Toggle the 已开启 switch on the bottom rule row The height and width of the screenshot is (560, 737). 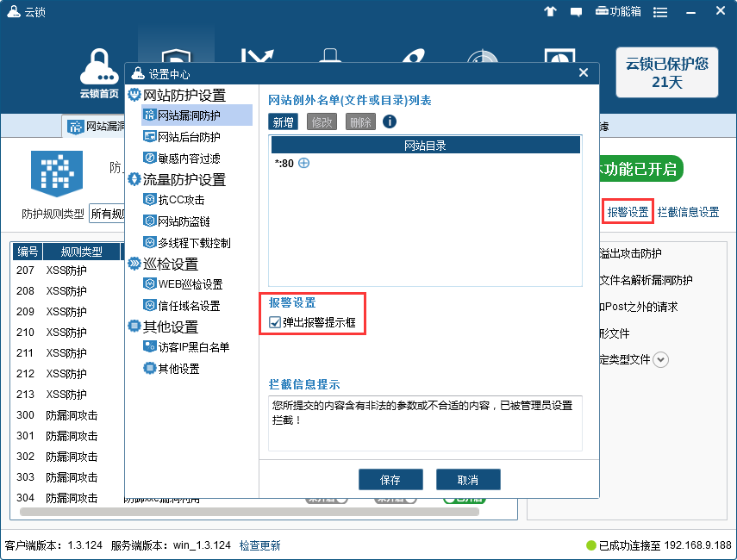(463, 497)
